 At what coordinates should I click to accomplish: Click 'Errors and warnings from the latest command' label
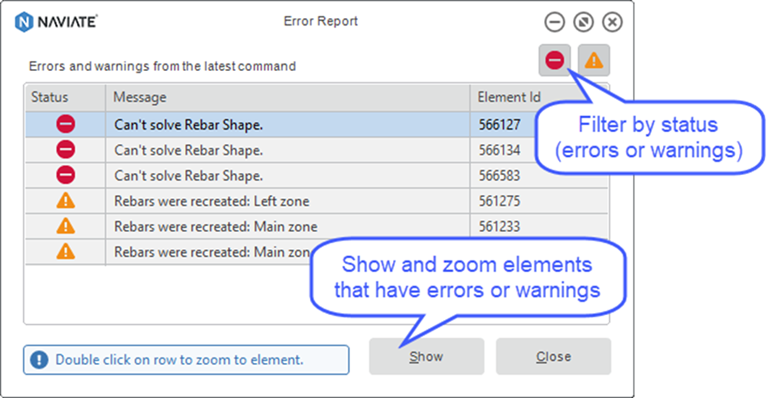[162, 66]
